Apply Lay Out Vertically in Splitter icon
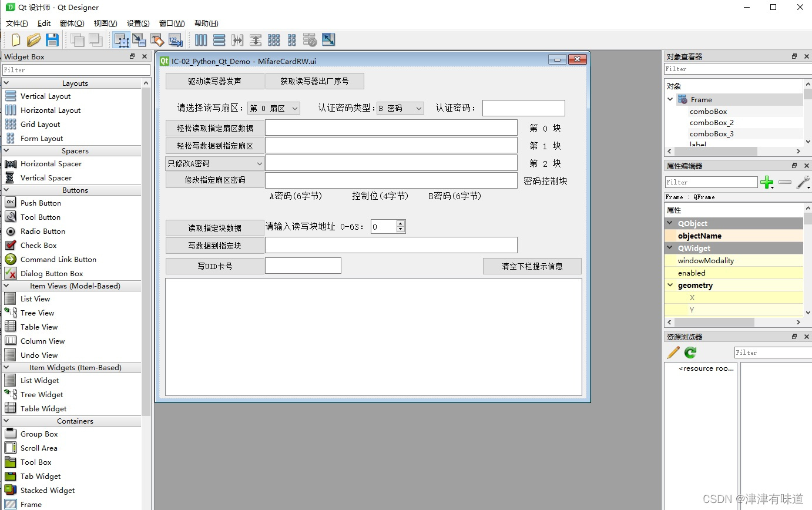Viewport: 812px width, 510px height. (256, 40)
